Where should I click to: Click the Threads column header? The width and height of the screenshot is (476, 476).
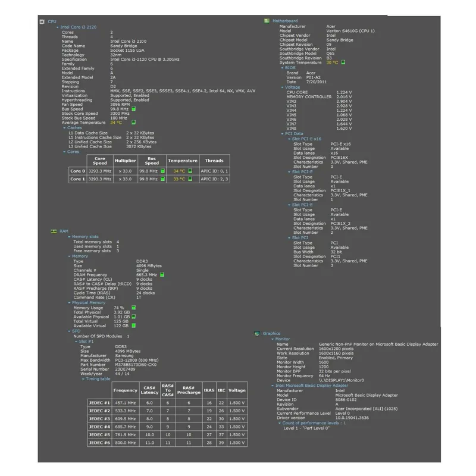coord(214,161)
